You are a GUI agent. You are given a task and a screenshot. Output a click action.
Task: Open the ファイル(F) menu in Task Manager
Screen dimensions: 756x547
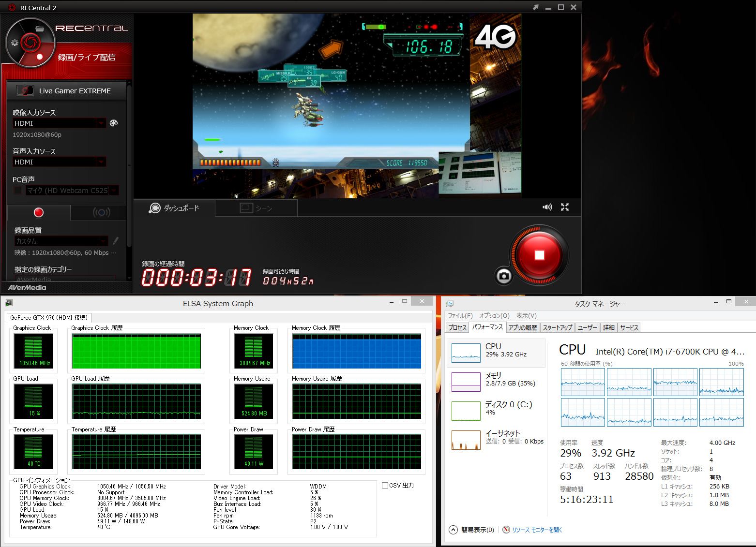(x=460, y=316)
